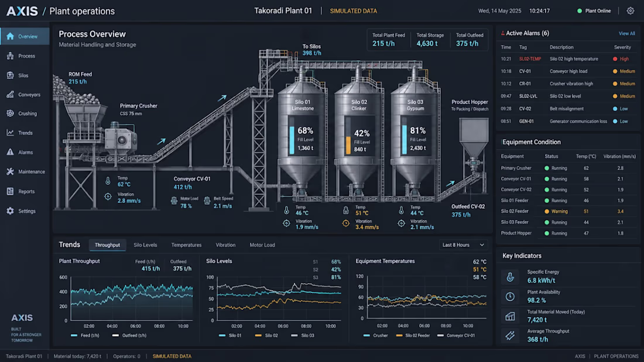The width and height of the screenshot is (644, 362).
Task: Click the Feed (t/h) legend swatch
Action: coord(74,335)
